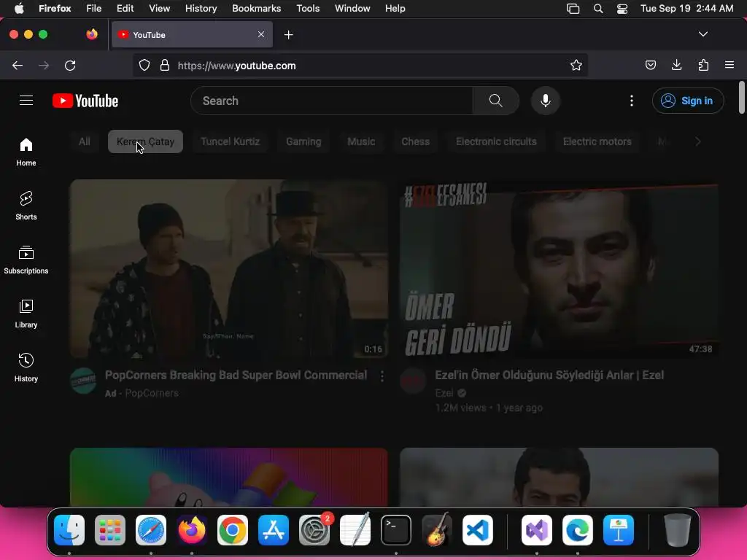Open Subscriptions from the sidebar
747x560 pixels.
tap(26, 260)
